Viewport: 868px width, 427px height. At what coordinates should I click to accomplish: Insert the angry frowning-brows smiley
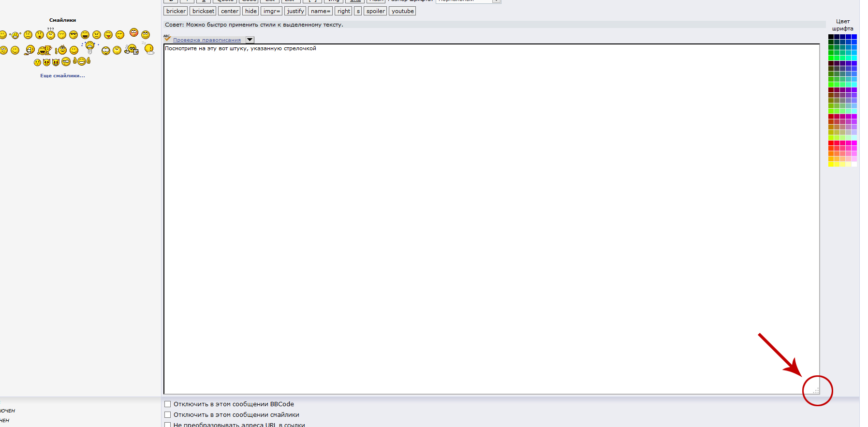coord(97,35)
